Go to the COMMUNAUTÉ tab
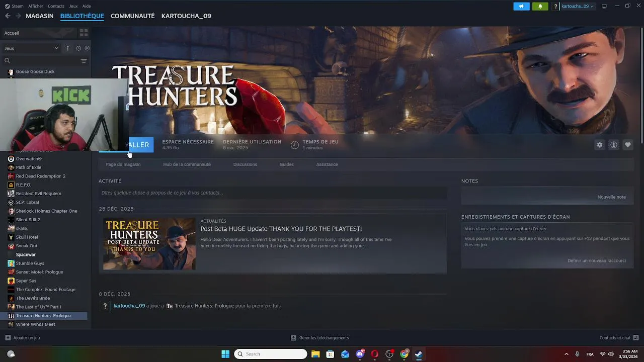The height and width of the screenshot is (362, 644). 133,16
